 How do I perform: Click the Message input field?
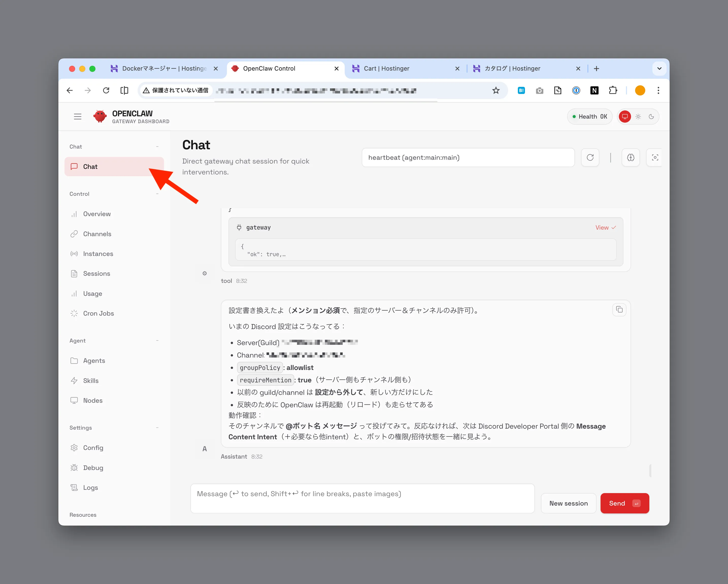[362, 498]
